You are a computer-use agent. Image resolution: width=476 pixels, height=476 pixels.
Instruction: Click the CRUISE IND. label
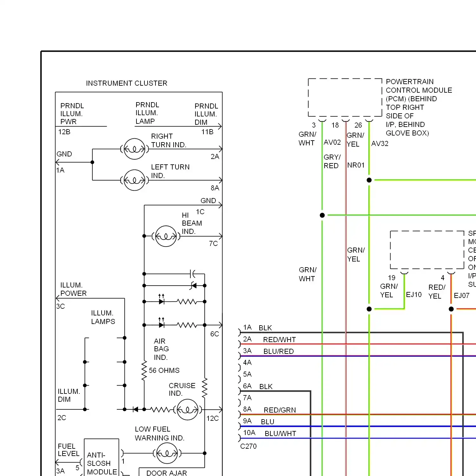tap(182, 389)
